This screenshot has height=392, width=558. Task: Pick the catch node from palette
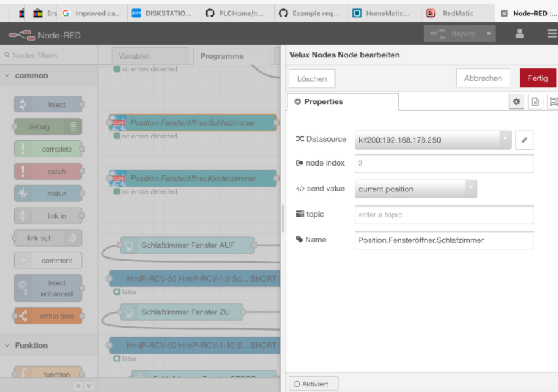[x=48, y=171]
